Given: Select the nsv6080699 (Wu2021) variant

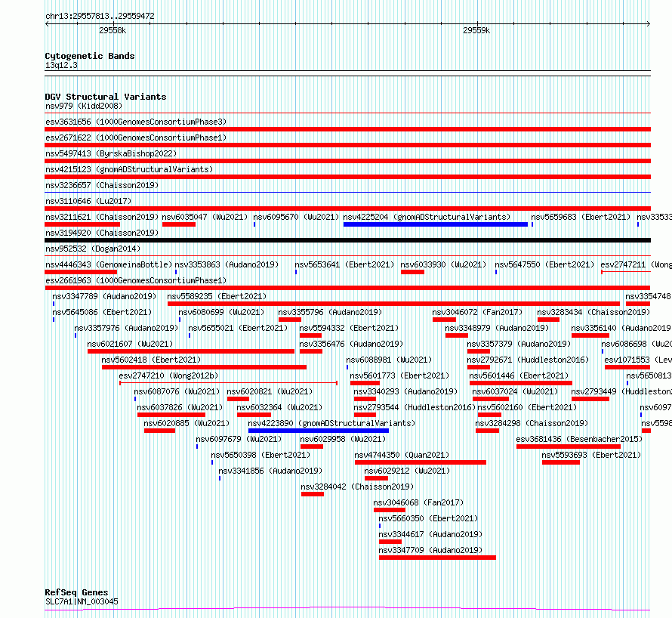Looking at the screenshot, I should click(x=221, y=312).
